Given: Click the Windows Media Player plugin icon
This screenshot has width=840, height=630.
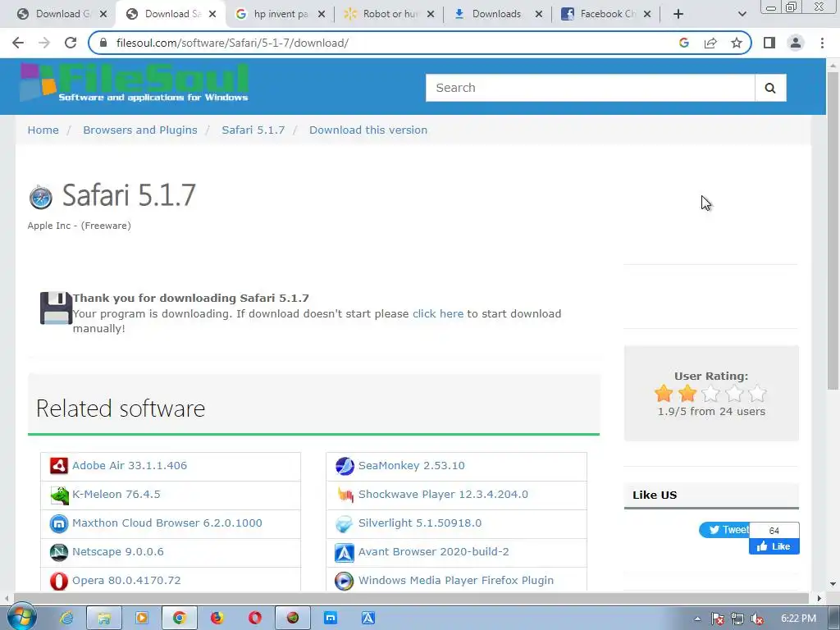Looking at the screenshot, I should tap(345, 581).
